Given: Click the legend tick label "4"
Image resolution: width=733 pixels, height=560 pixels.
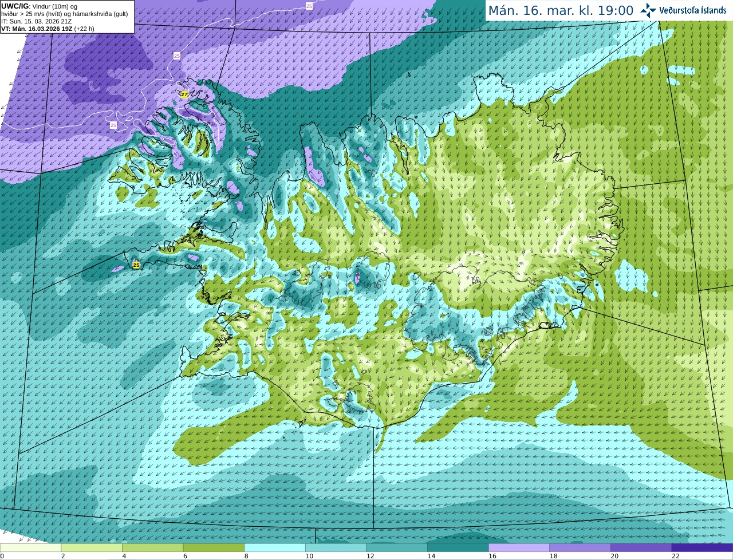Looking at the screenshot, I should pyautogui.click(x=124, y=556).
